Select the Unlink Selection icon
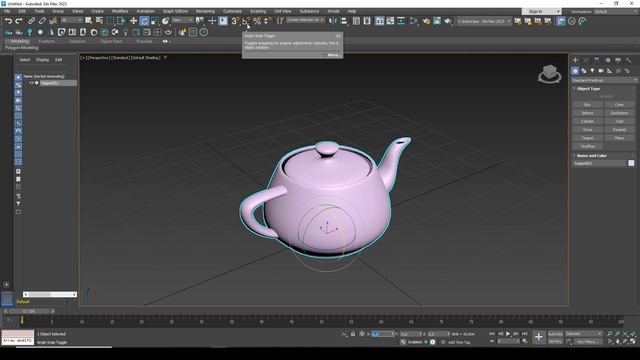640x360 pixels. pos(42,21)
